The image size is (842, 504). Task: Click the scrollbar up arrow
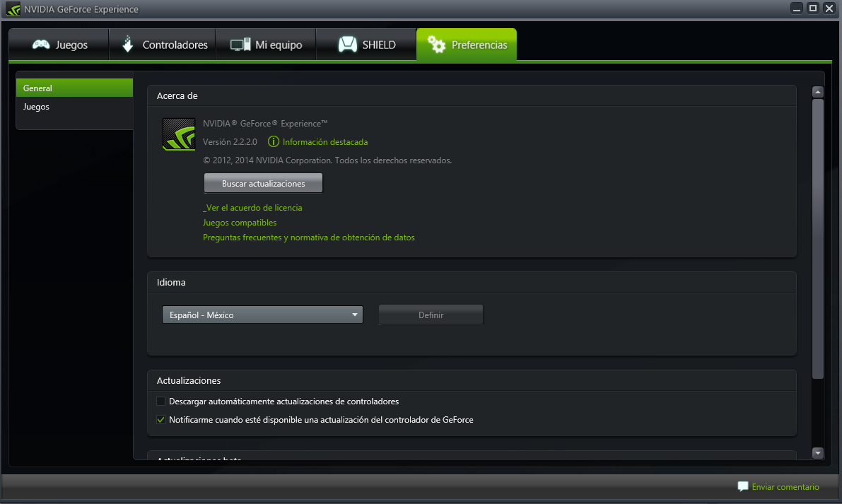(x=817, y=92)
